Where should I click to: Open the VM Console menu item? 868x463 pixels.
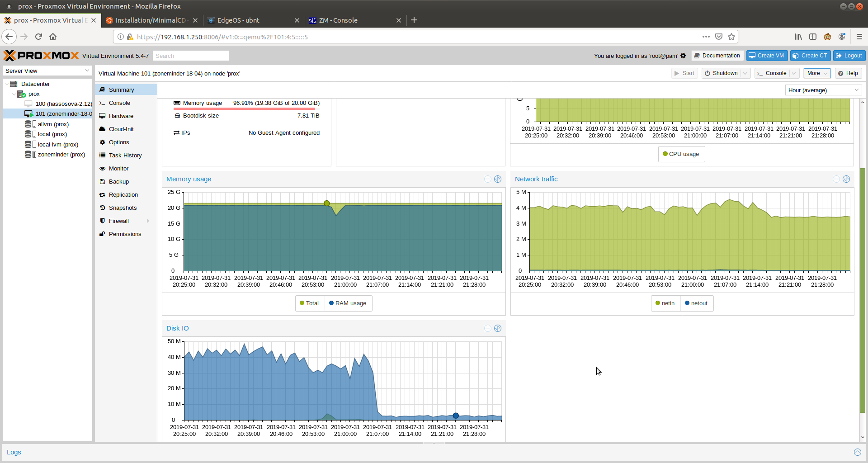[126, 103]
